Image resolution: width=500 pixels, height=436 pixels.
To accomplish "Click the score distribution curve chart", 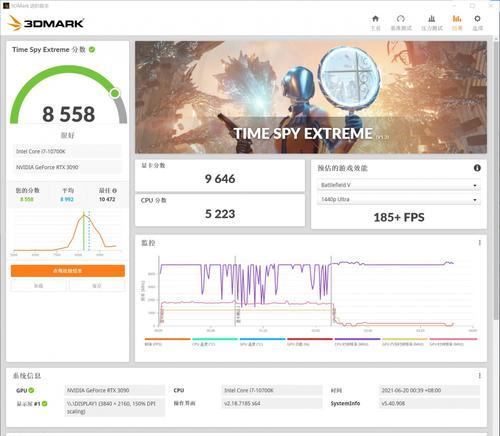I will (67, 233).
